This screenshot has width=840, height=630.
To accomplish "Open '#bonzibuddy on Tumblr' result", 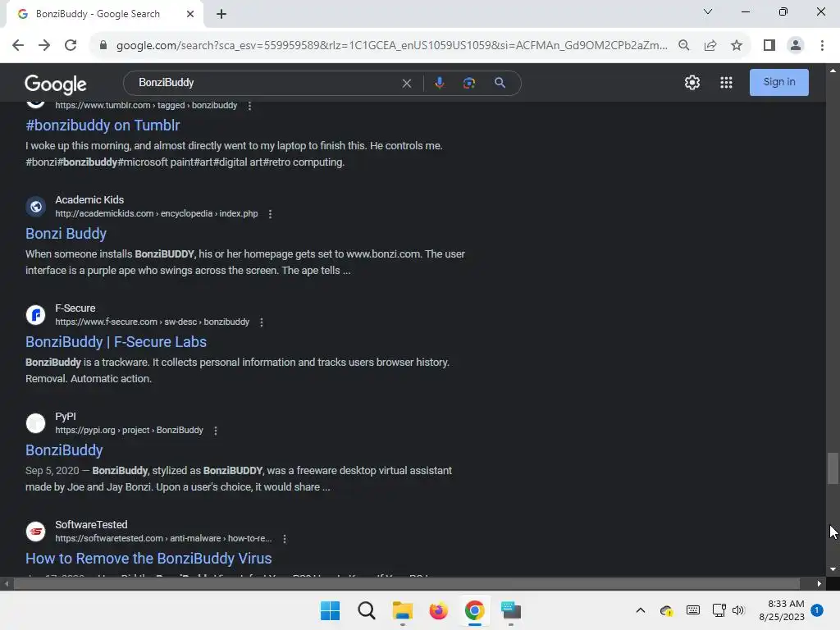I will pyautogui.click(x=103, y=126).
